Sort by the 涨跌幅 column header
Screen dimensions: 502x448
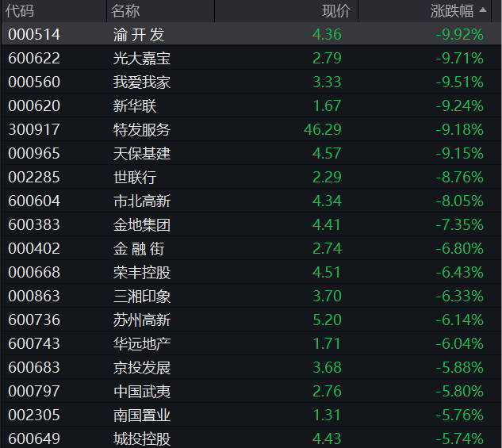click(452, 11)
